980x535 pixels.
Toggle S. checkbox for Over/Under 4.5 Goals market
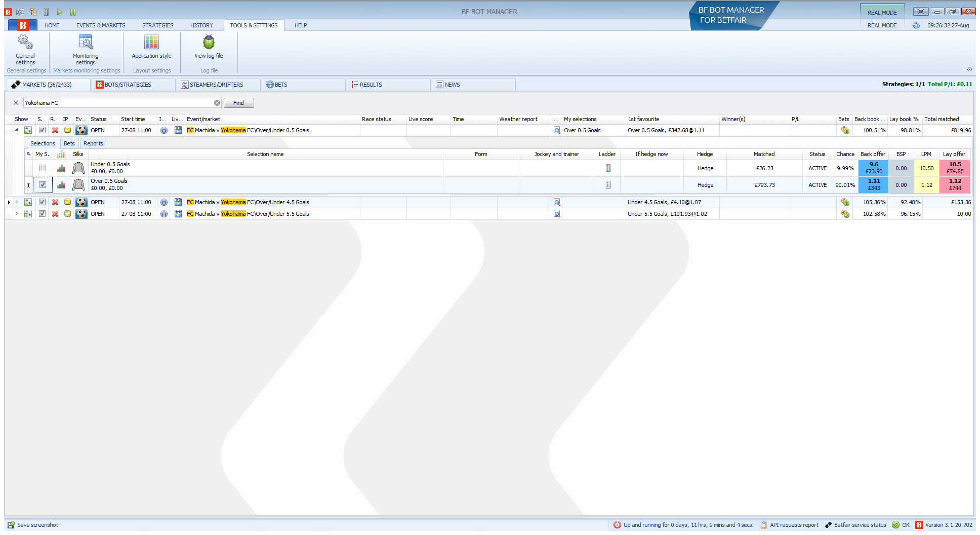point(42,202)
